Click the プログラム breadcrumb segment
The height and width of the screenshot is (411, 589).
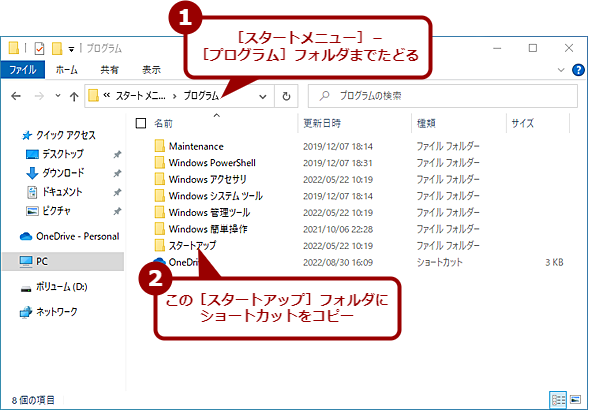click(x=201, y=96)
